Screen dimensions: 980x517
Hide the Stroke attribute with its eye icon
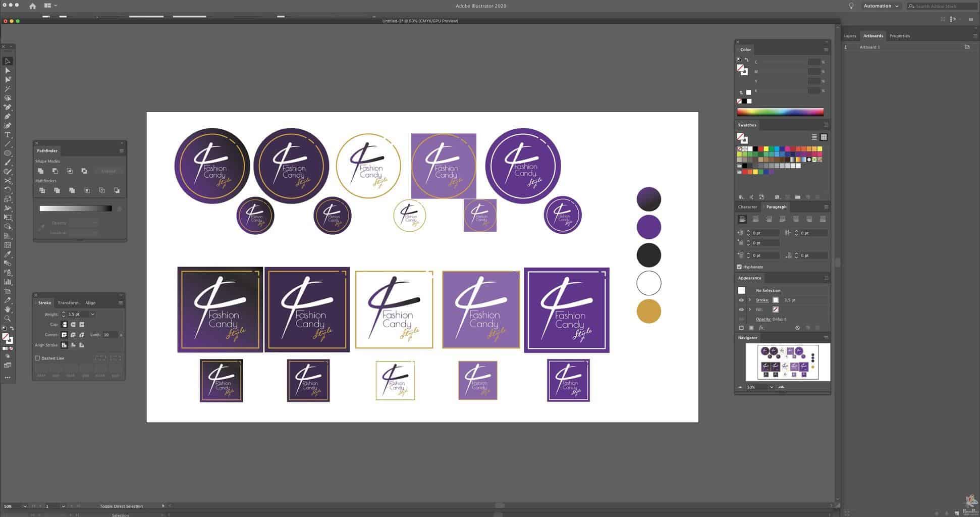741,300
